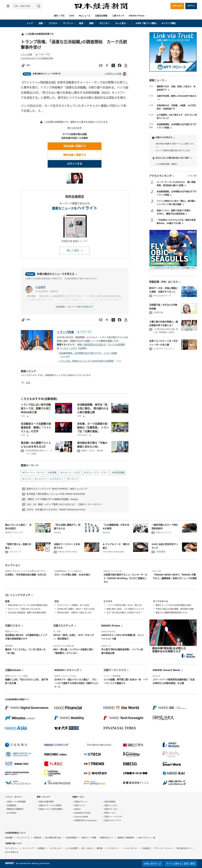
Task: Open the 人事ウオッチ menu item
Action: [x=118, y=15]
